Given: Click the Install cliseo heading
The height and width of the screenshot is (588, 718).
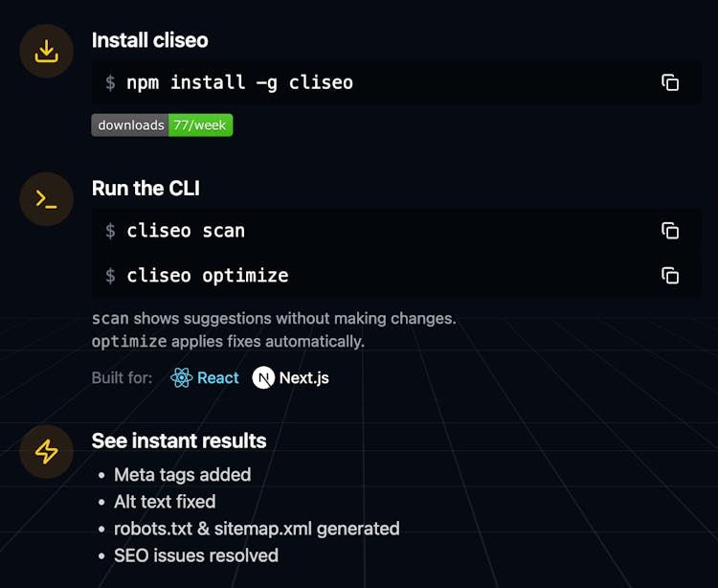Looking at the screenshot, I should pyautogui.click(x=149, y=40).
